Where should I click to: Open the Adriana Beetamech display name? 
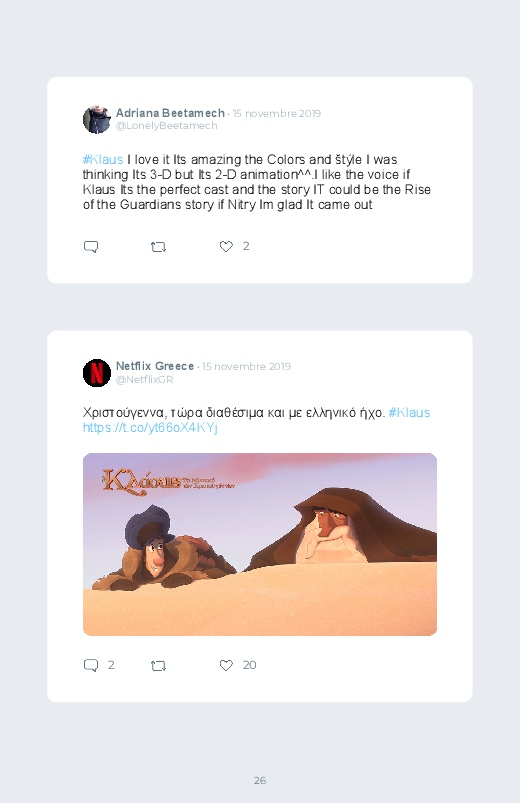click(x=170, y=113)
